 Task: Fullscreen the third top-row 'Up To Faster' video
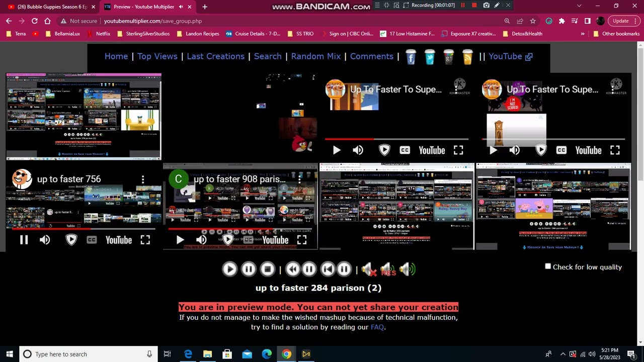click(x=458, y=150)
